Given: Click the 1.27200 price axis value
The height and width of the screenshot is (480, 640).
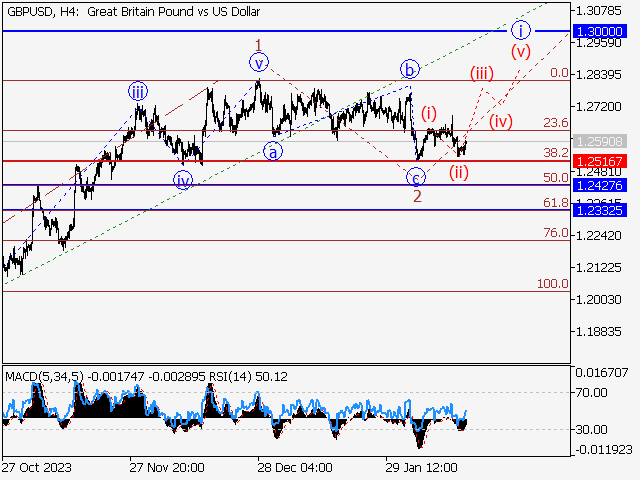Looking at the screenshot, I should 598,107.
